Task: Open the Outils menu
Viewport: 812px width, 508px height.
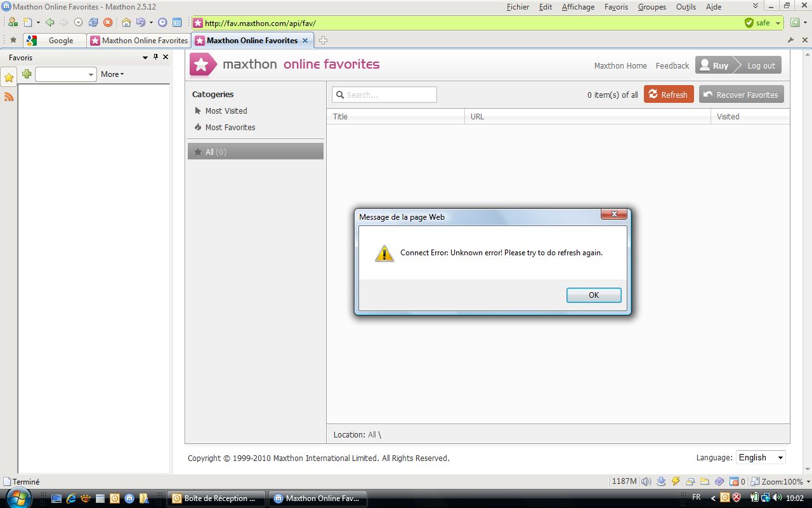Action: coord(686,7)
